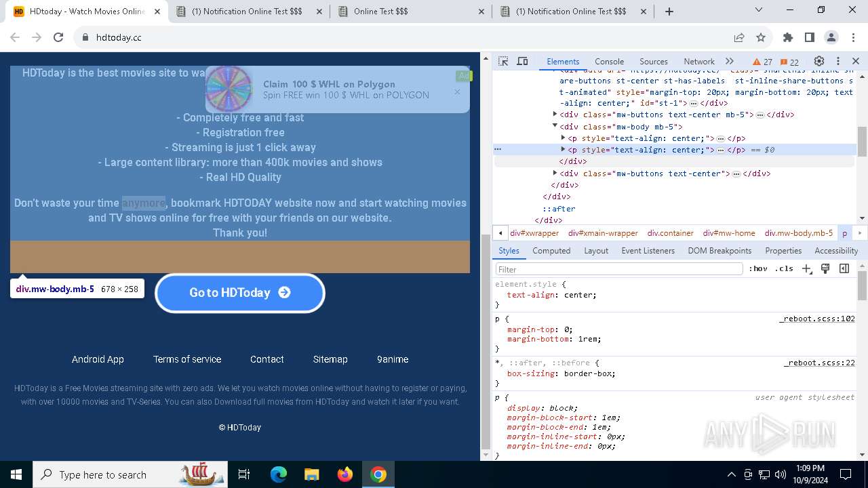Open _reboot.scss:102 source link

tap(817, 319)
